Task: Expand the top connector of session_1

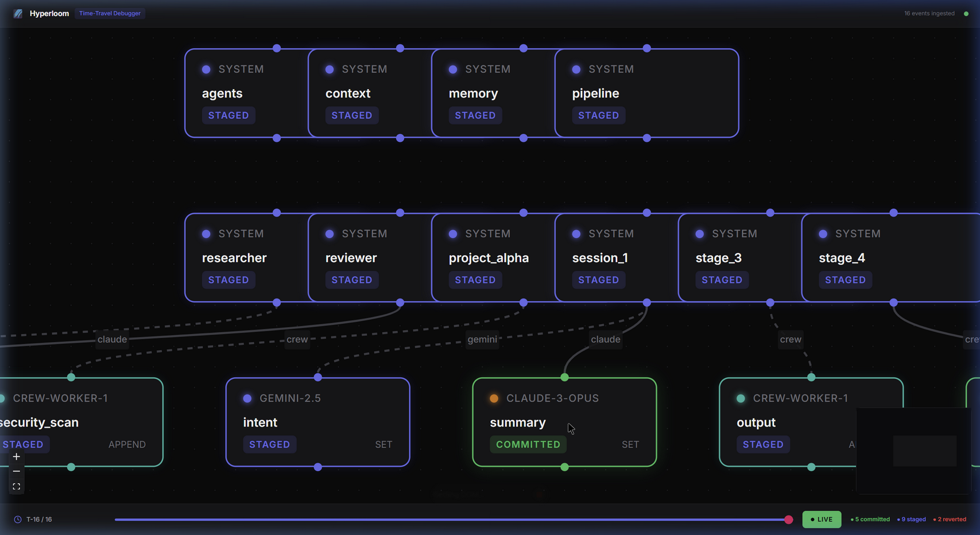Action: (647, 212)
